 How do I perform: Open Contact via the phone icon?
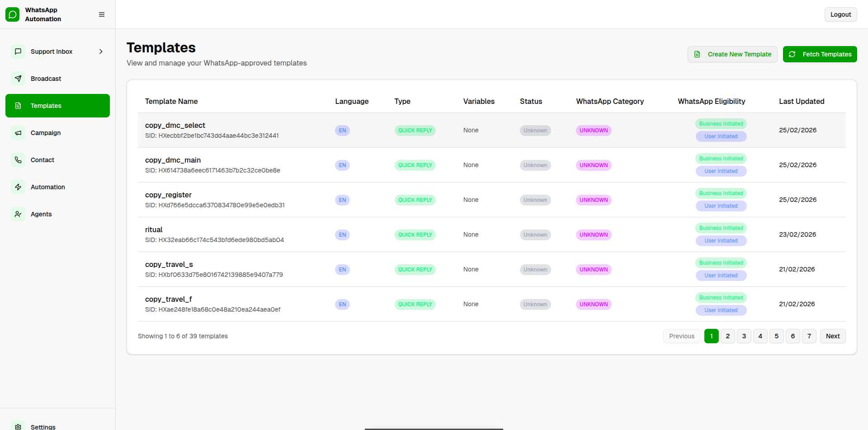tap(18, 160)
